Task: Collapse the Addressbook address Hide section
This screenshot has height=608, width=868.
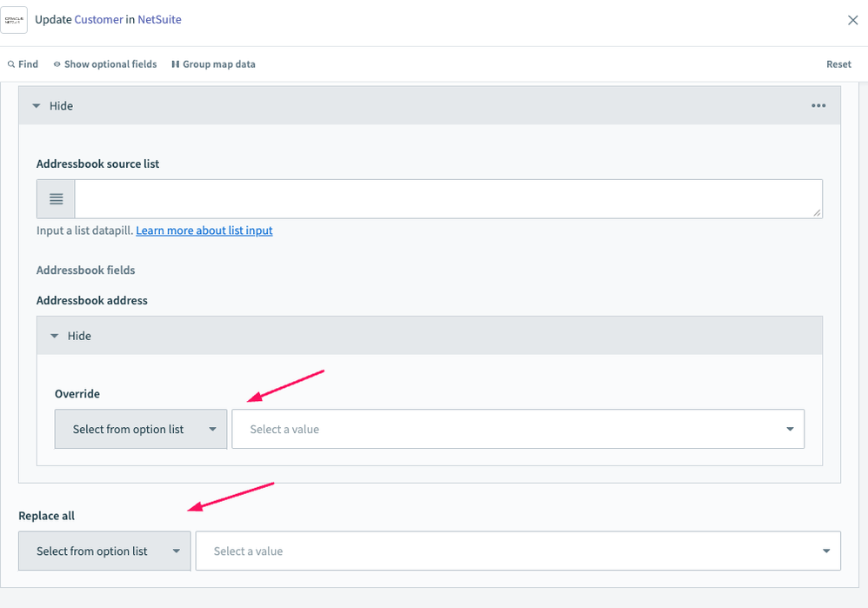Action: click(71, 336)
